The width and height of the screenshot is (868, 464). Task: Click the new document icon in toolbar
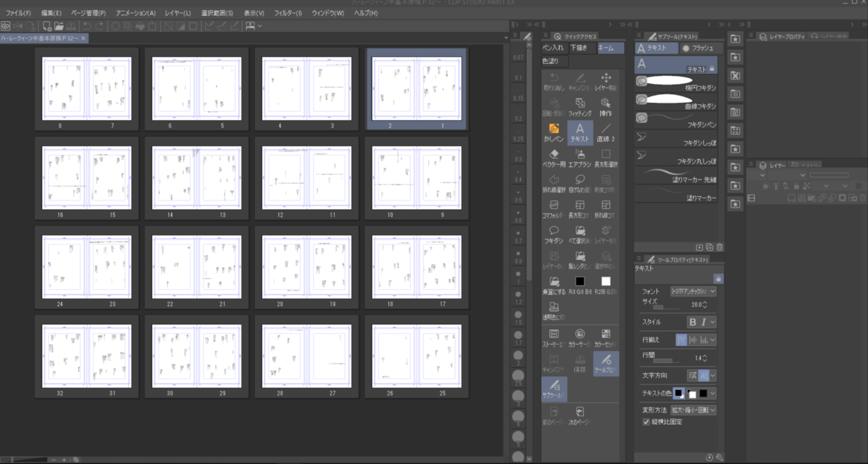(46, 26)
